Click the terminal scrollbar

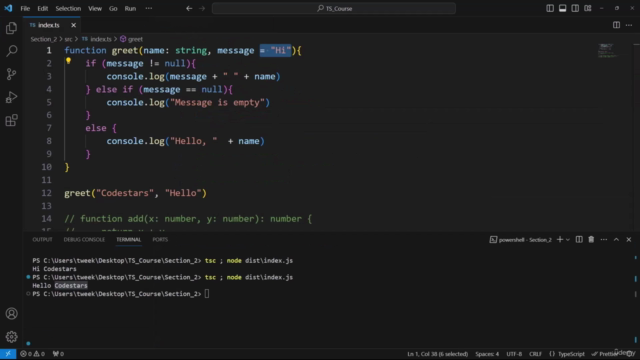636,299
